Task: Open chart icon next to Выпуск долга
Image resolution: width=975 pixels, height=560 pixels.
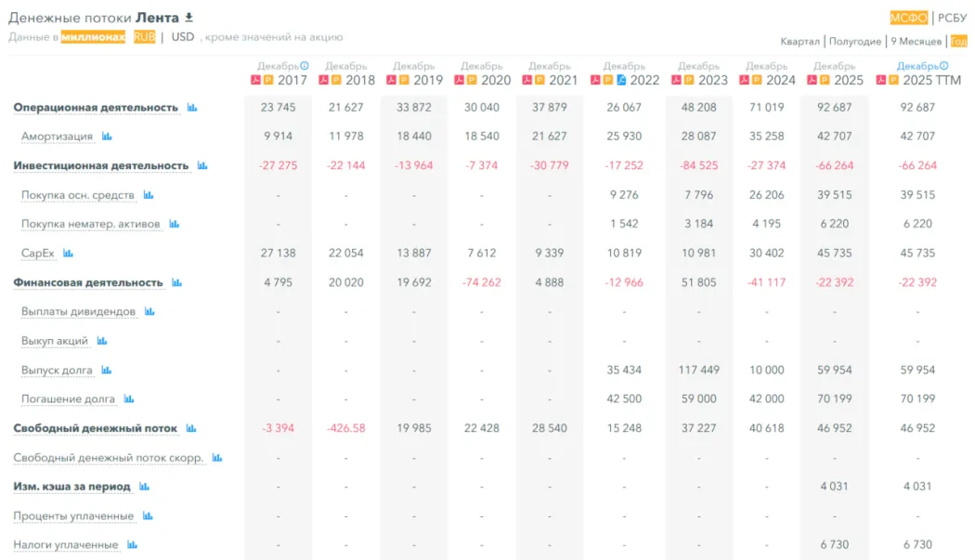Action: [x=107, y=371]
